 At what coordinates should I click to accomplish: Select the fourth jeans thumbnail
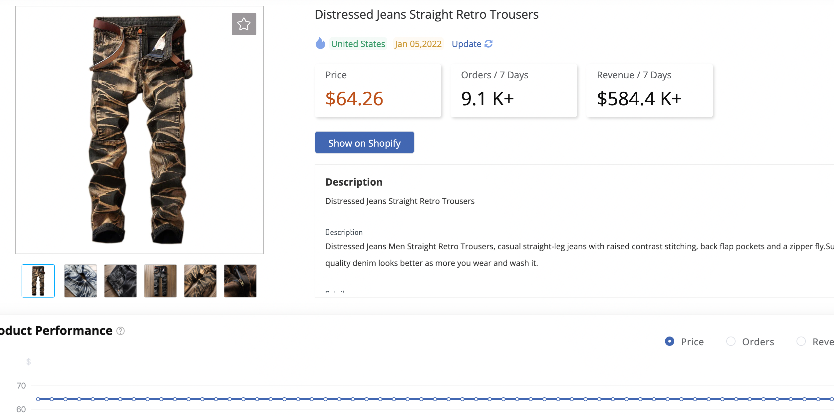click(x=160, y=281)
